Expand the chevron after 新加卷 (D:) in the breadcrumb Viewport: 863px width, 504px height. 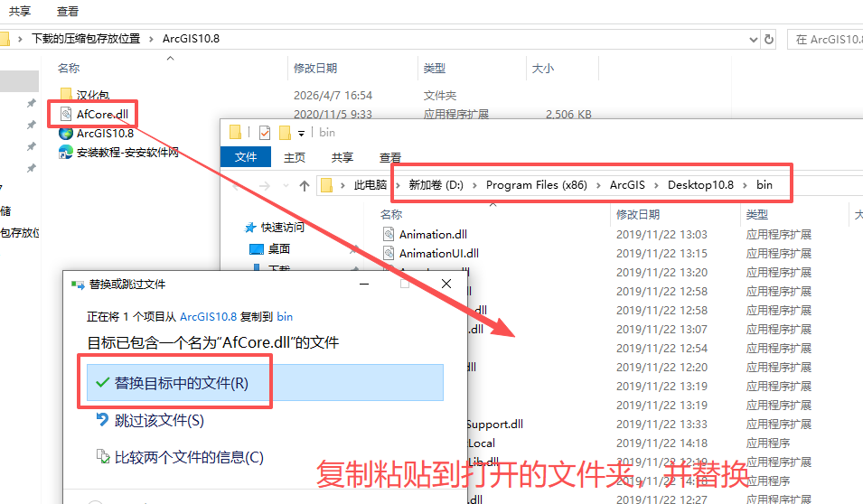474,185
